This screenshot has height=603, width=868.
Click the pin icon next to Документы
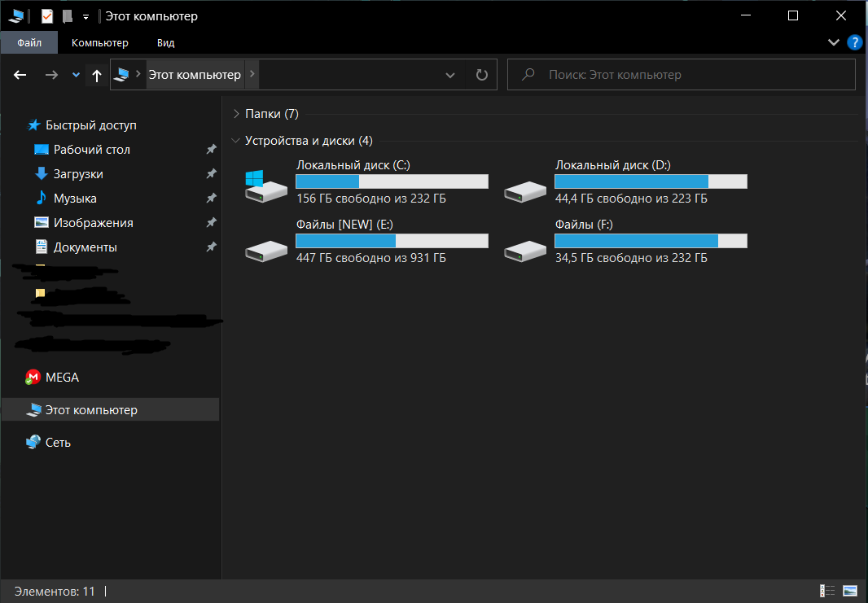coord(211,247)
